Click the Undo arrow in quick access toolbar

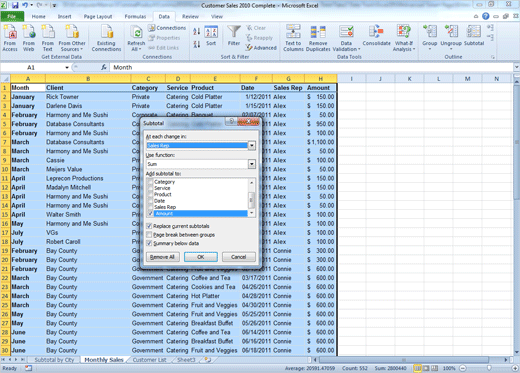[x=25, y=5]
